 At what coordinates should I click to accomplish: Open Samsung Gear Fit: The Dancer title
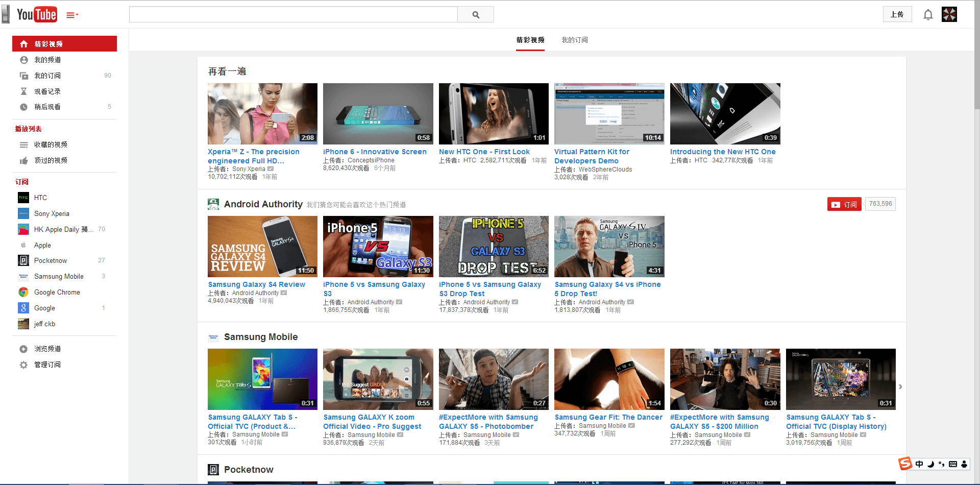coord(608,417)
